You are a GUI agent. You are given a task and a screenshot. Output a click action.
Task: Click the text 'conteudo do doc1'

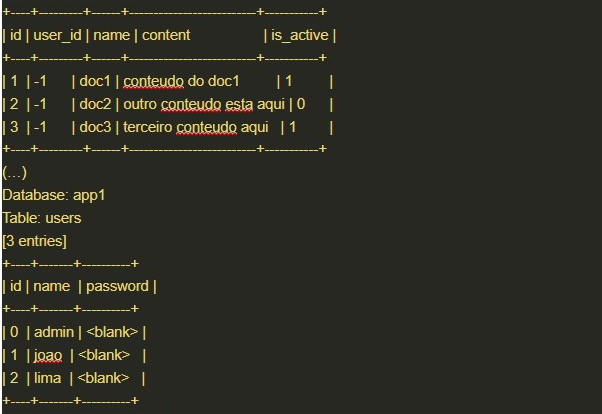pos(182,81)
